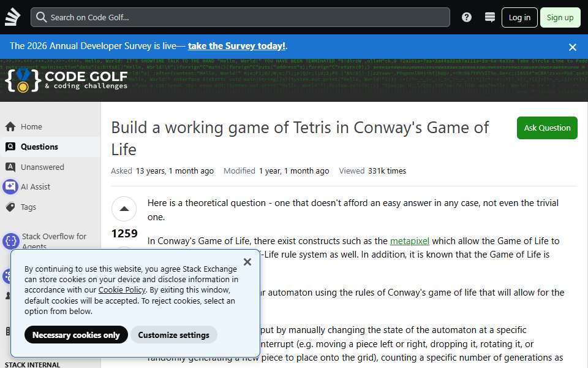
Task: Click the Log in button
Action: point(519,17)
